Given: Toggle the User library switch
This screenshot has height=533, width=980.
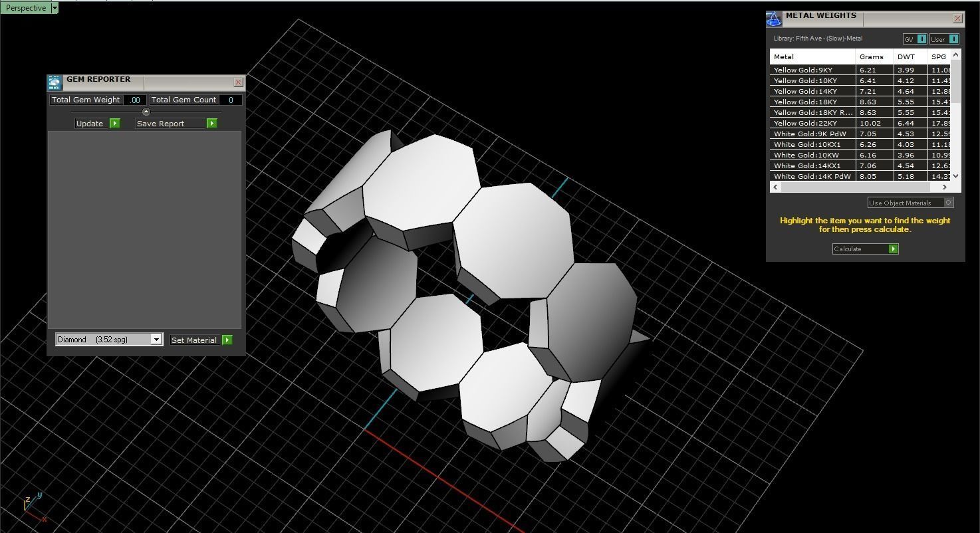Looking at the screenshot, I should point(944,39).
